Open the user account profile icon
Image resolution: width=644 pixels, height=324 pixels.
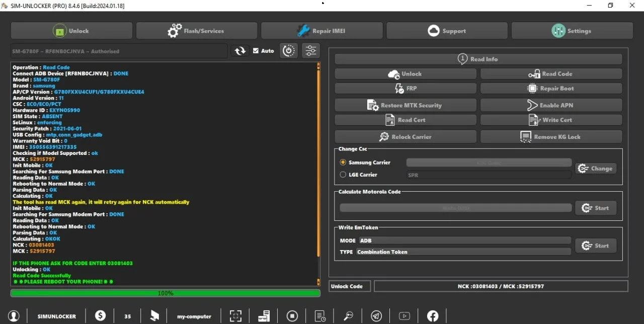pyautogui.click(x=14, y=316)
